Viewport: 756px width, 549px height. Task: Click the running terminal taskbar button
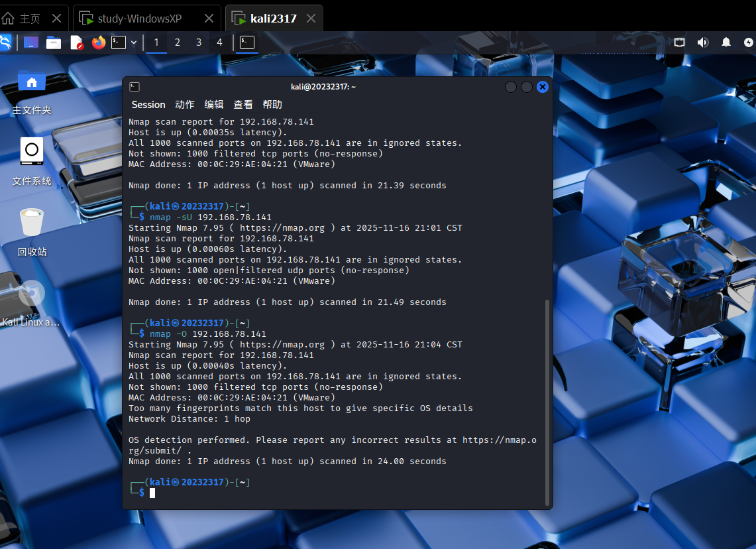pyautogui.click(x=247, y=42)
